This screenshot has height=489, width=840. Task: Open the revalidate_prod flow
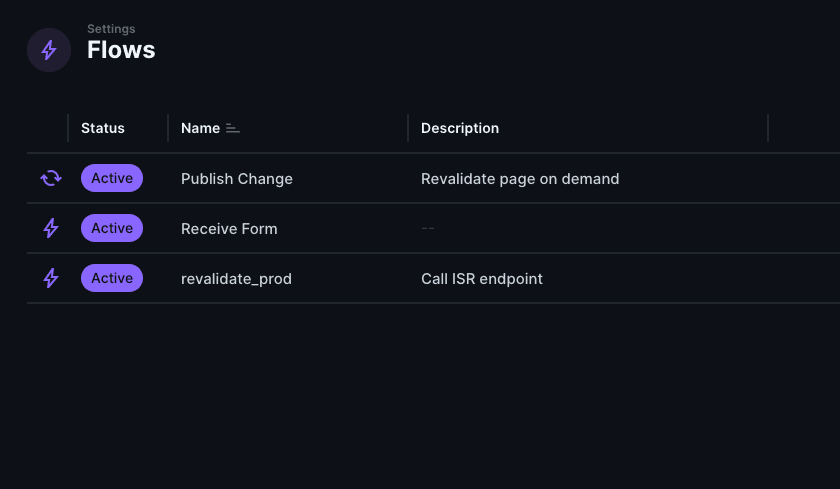pos(236,279)
